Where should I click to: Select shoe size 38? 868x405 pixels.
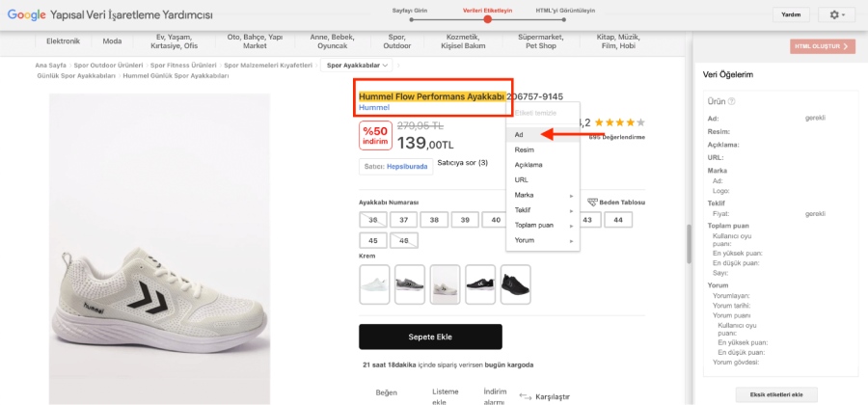[x=434, y=220]
